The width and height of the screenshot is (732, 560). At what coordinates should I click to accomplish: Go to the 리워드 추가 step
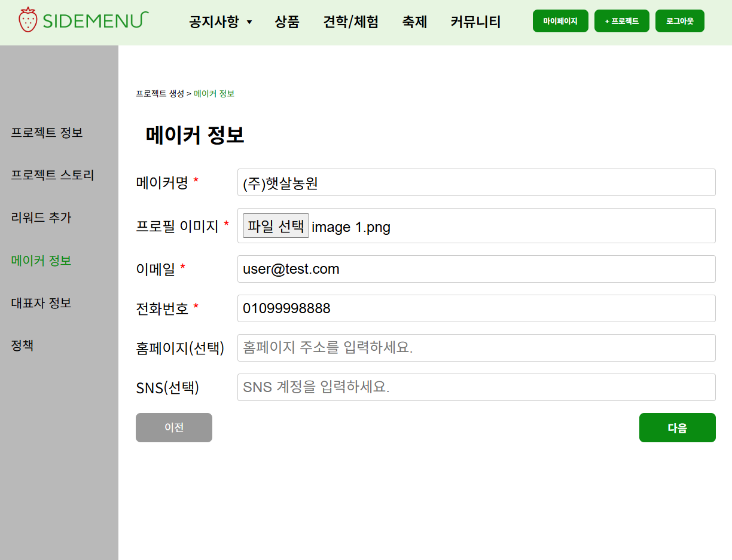point(41,218)
